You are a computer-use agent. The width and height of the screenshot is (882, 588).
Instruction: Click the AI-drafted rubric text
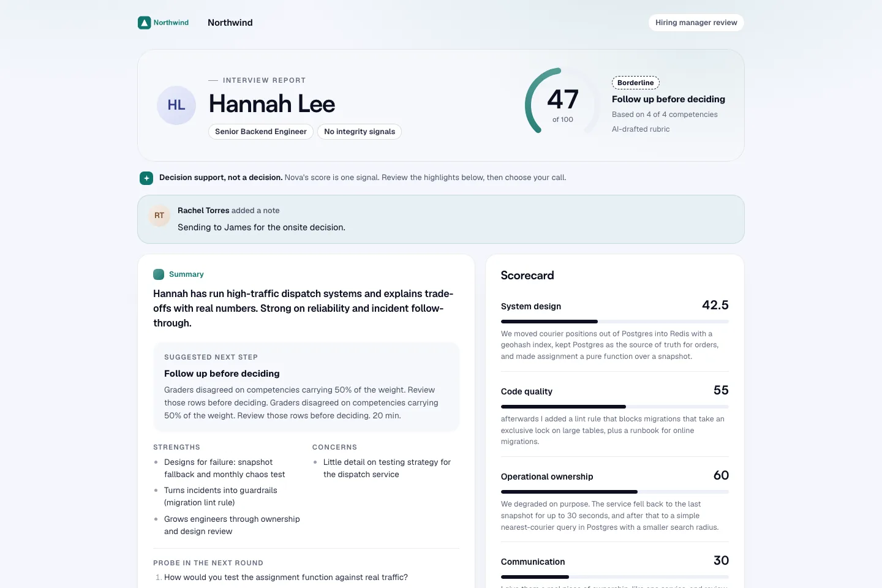(x=641, y=129)
